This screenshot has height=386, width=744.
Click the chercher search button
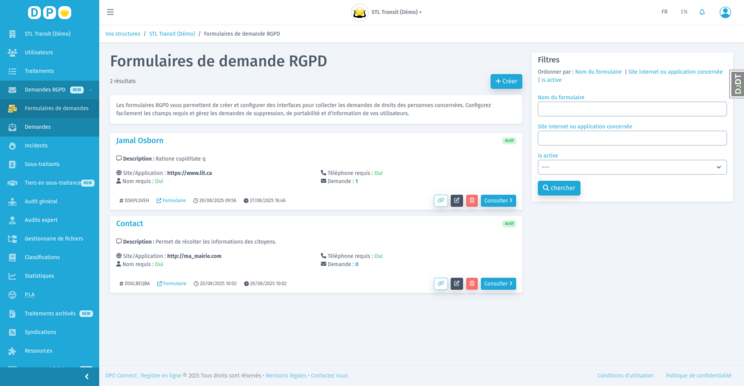click(x=558, y=188)
